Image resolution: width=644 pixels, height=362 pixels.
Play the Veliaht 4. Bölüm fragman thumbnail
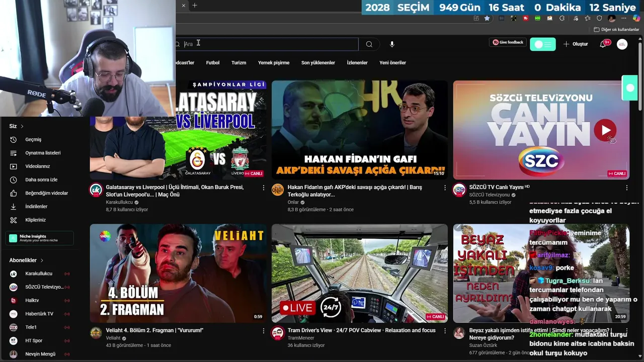(178, 273)
